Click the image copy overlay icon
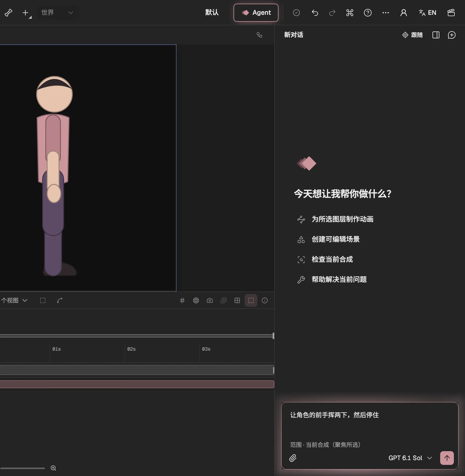 pyautogui.click(x=224, y=300)
